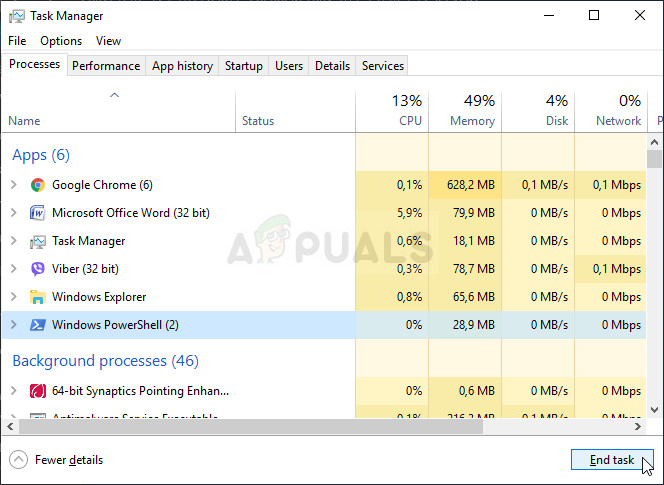Click the Google Chrome app icon
This screenshot has height=485, width=664.
click(38, 185)
